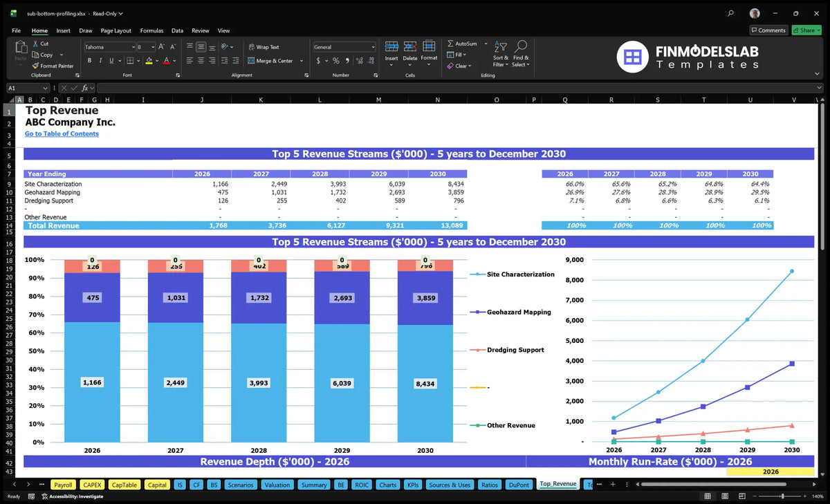
Task: Expand the Merge & Center dropdown arrow
Action: click(x=302, y=61)
